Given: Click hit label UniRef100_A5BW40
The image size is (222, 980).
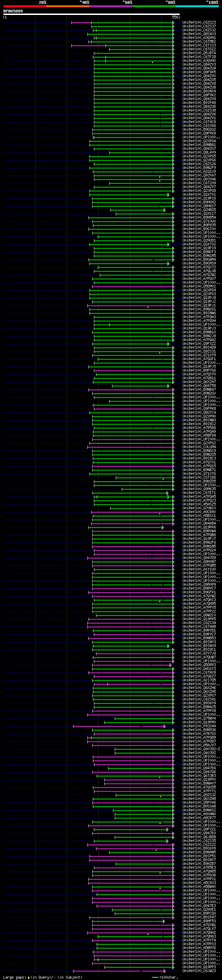Looking at the screenshot, I should pos(199,887).
